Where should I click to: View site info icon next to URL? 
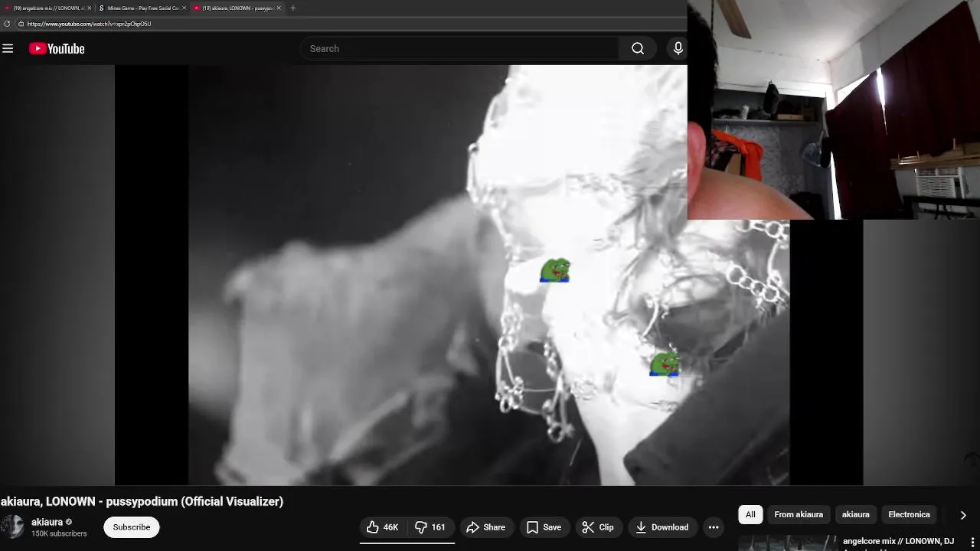click(x=21, y=24)
